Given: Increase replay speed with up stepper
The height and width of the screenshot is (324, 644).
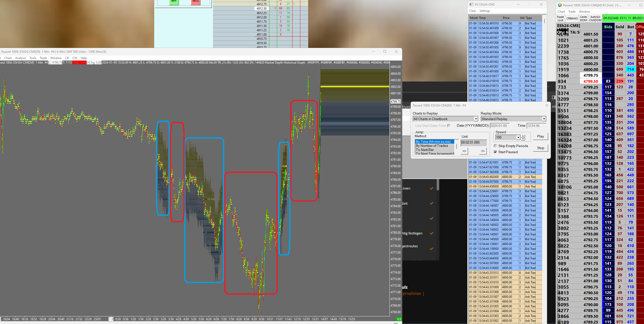Looking at the screenshot, I should coord(523,136).
